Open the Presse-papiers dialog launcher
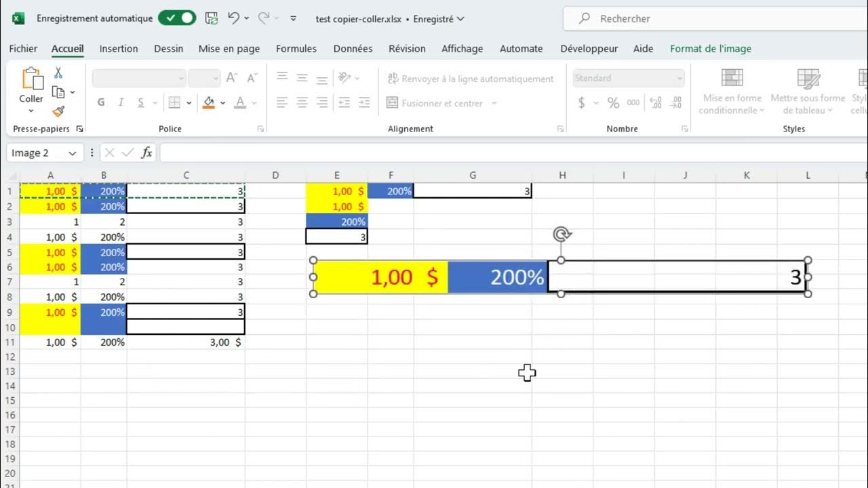This screenshot has height=488, width=868. 79,129
